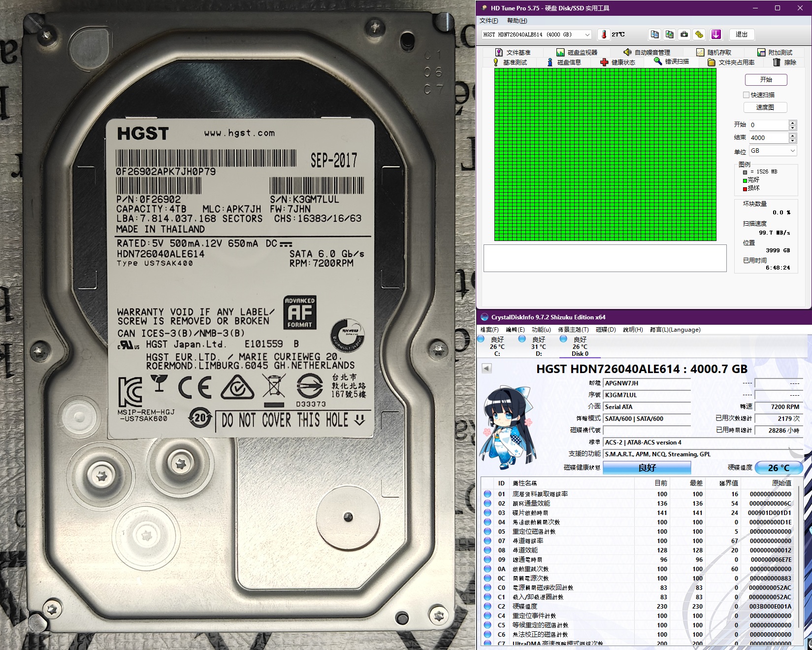The height and width of the screenshot is (650, 812).
Task: Click the copy info to clipboard icon
Action: (x=654, y=34)
